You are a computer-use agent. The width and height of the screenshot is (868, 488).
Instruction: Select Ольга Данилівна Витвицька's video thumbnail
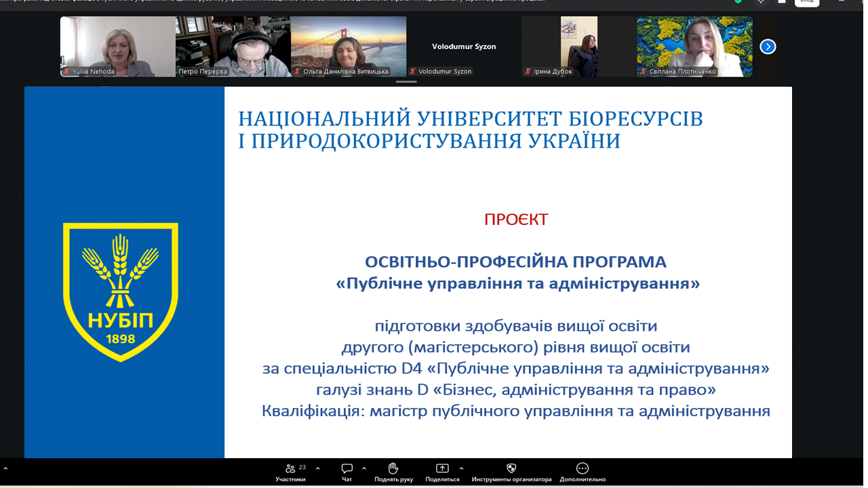349,46
